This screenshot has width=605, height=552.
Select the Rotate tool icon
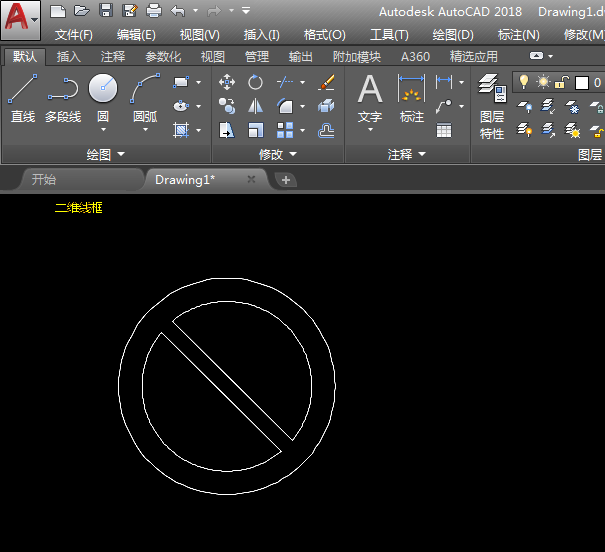(x=255, y=82)
